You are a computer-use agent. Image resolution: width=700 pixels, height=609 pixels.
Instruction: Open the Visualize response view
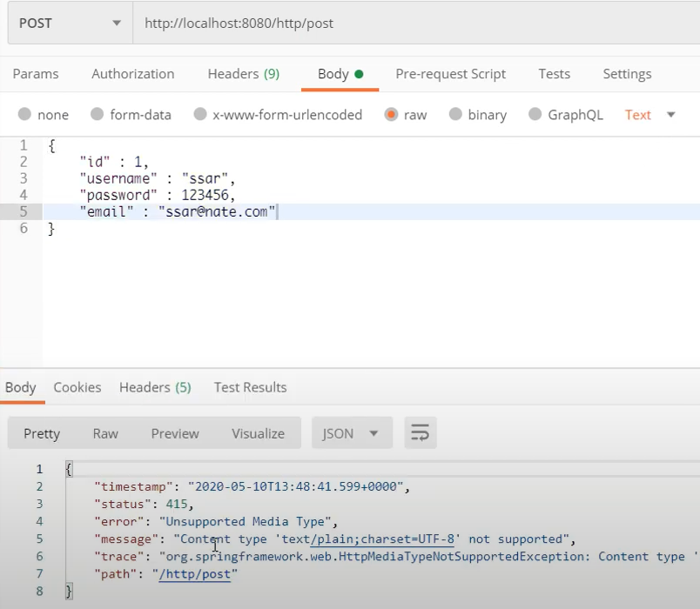click(258, 433)
